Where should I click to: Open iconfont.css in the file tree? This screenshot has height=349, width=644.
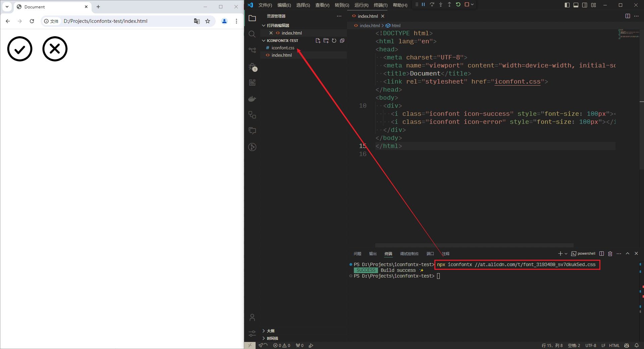point(283,48)
